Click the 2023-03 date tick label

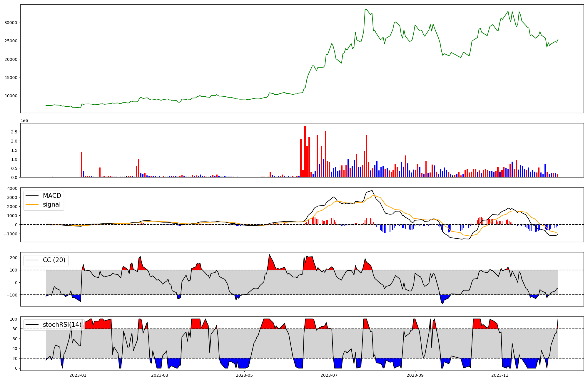pos(160,375)
